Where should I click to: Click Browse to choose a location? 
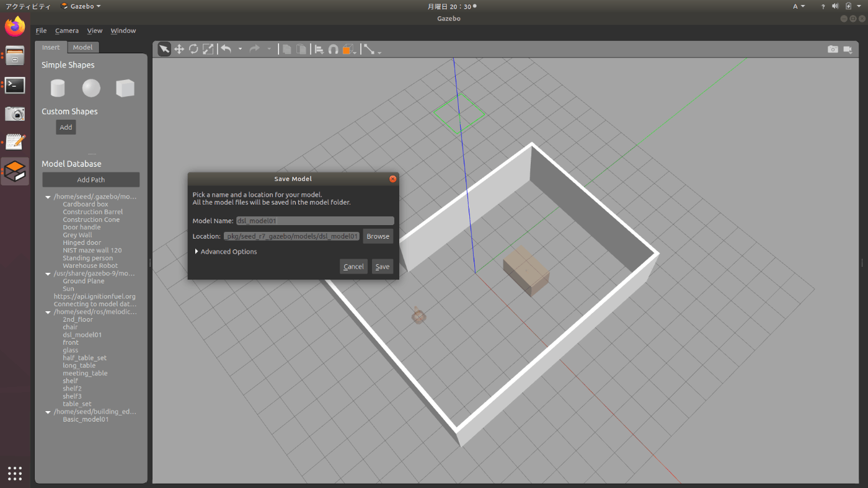[x=378, y=236]
